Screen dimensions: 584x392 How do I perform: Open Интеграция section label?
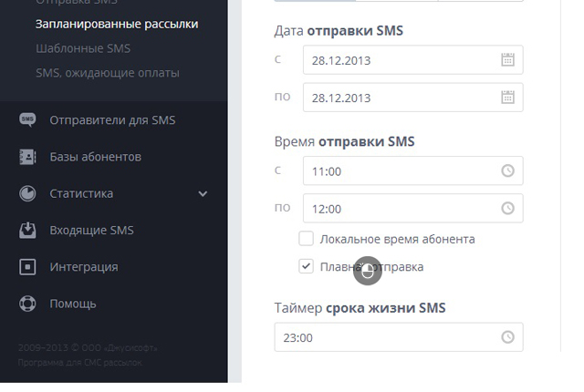pos(84,267)
